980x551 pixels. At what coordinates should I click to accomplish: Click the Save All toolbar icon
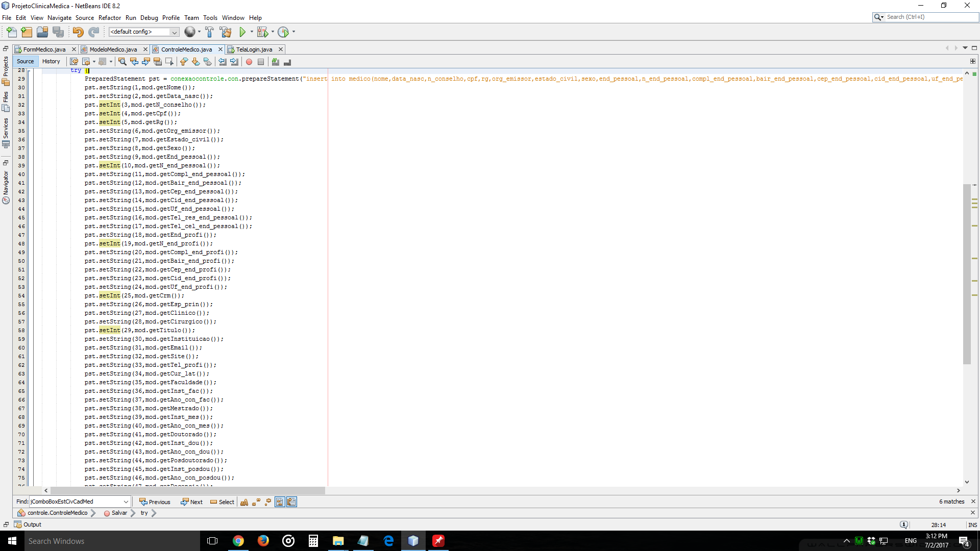(x=58, y=32)
